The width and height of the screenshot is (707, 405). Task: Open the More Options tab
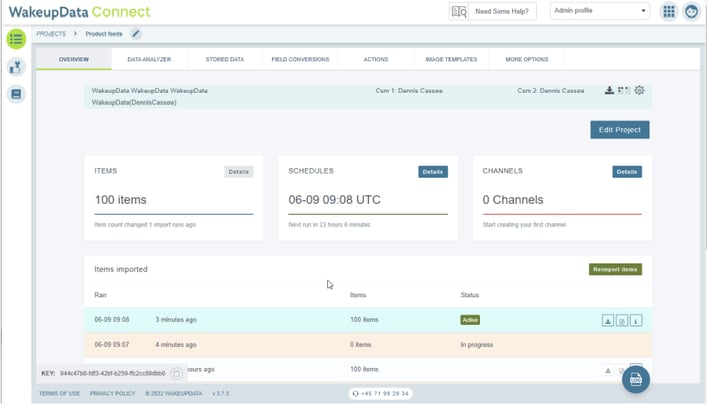(x=527, y=60)
